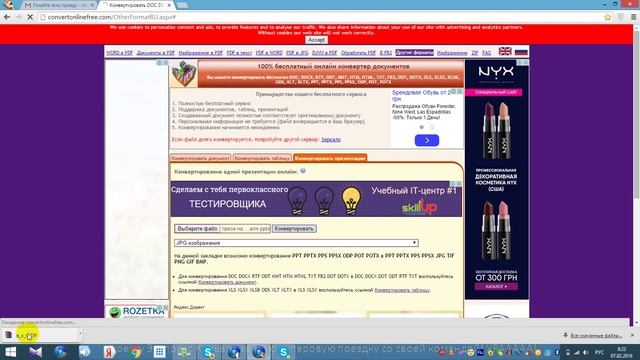
Task: Follow 'Конвертировать документ' link in the bullet list
Action: (227, 282)
